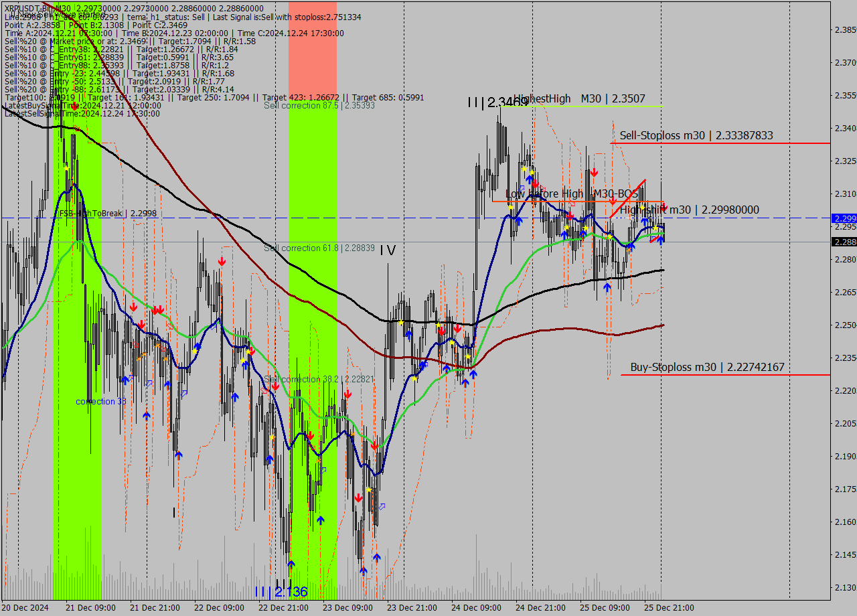The width and height of the screenshot is (857, 616).
Task: Click 2.205 on the price scale
Action: point(845,423)
